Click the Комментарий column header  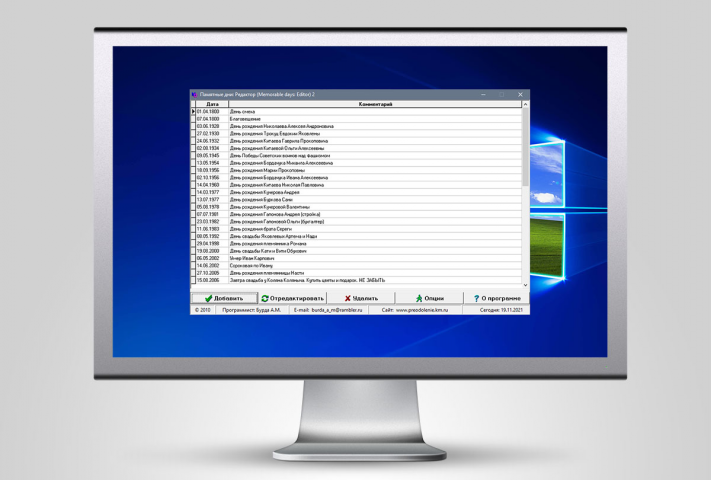(x=375, y=104)
